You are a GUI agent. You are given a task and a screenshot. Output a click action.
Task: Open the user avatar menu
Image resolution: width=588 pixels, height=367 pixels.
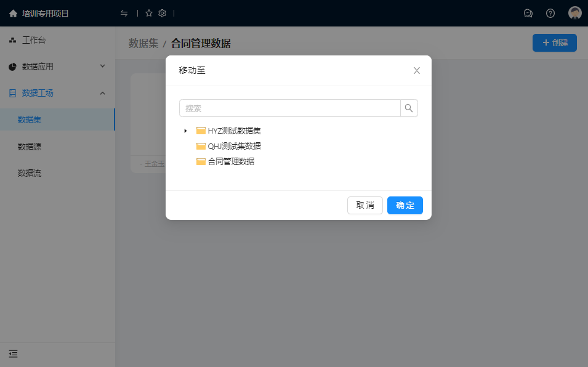coord(574,13)
